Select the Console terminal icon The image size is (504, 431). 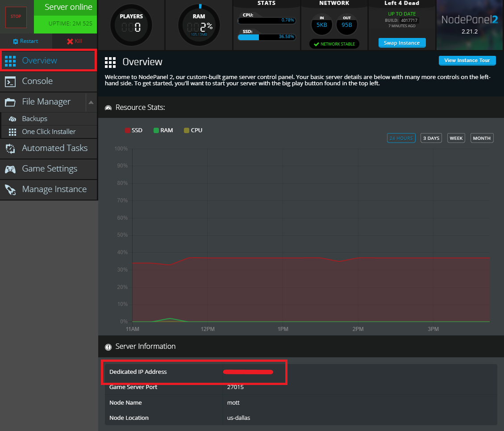pyautogui.click(x=10, y=81)
